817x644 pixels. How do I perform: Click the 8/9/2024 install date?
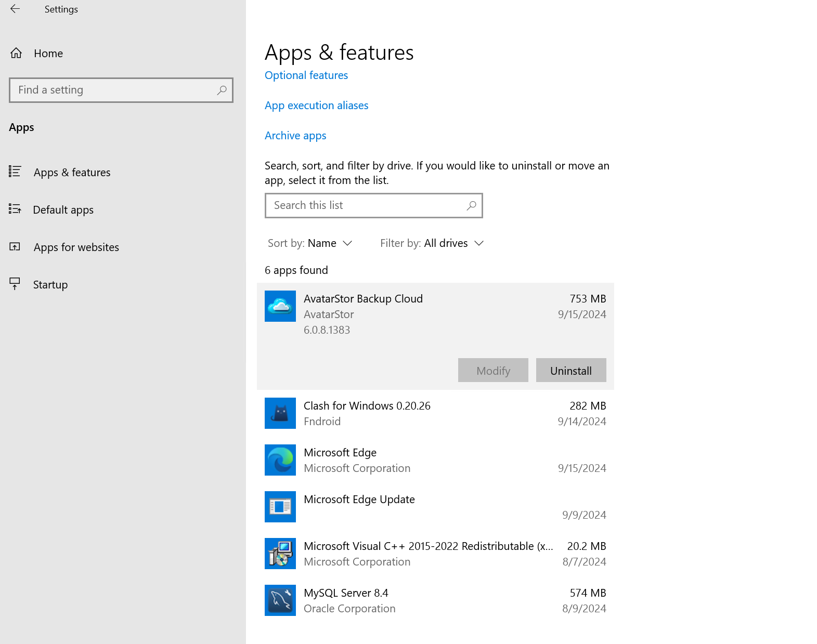tap(584, 609)
